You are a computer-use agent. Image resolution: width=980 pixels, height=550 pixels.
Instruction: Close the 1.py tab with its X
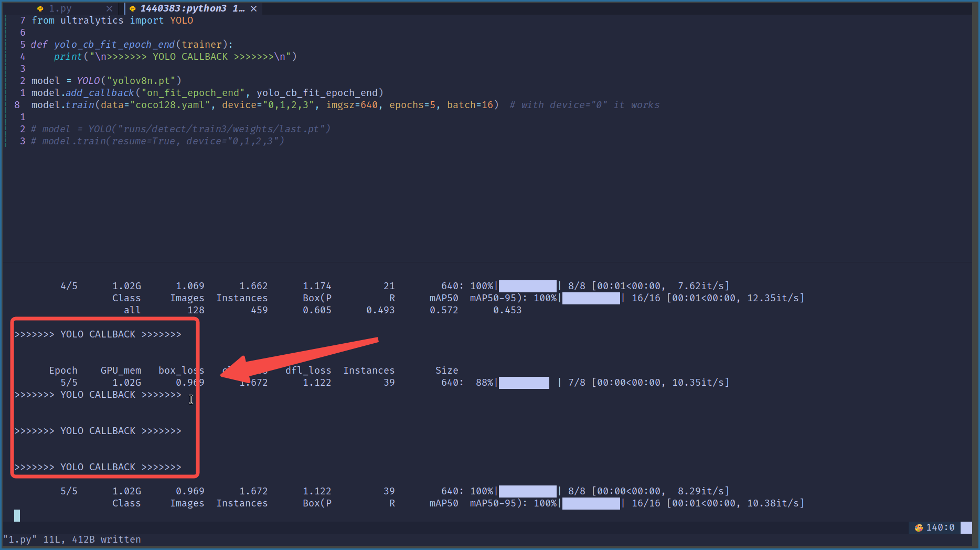[x=109, y=8]
